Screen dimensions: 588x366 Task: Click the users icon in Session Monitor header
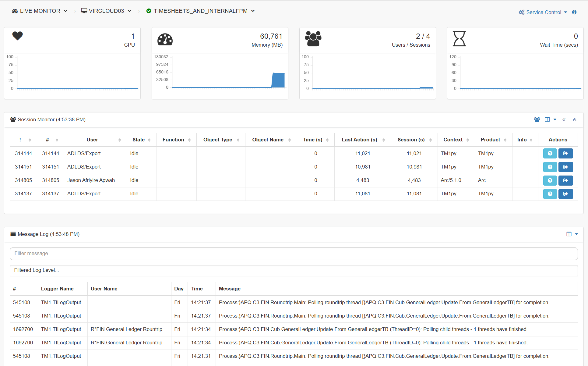537,119
